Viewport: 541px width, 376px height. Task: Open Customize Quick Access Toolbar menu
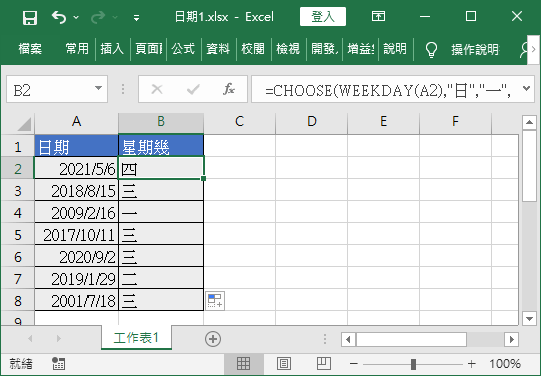pyautogui.click(x=137, y=18)
